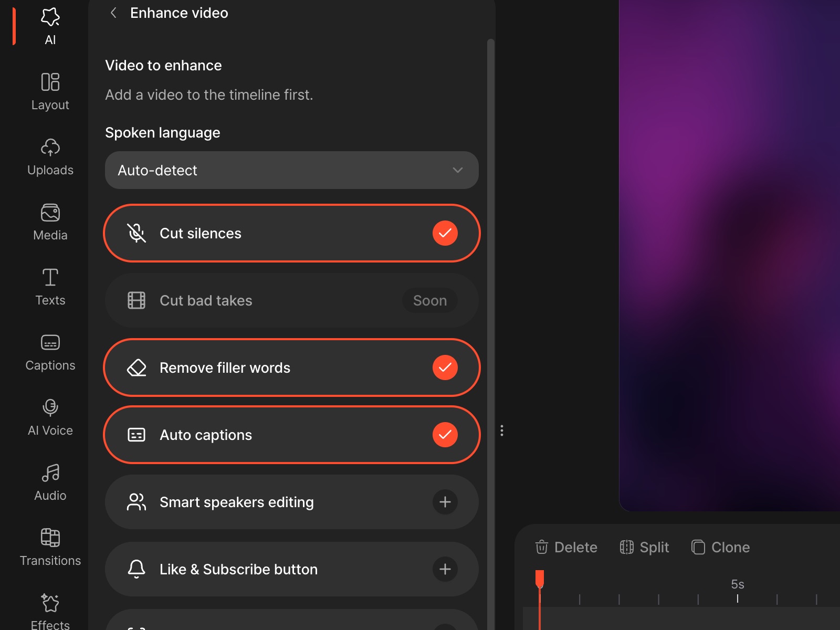Click the 5s mark on timeline ruler
The image size is (840, 630).
tap(738, 584)
